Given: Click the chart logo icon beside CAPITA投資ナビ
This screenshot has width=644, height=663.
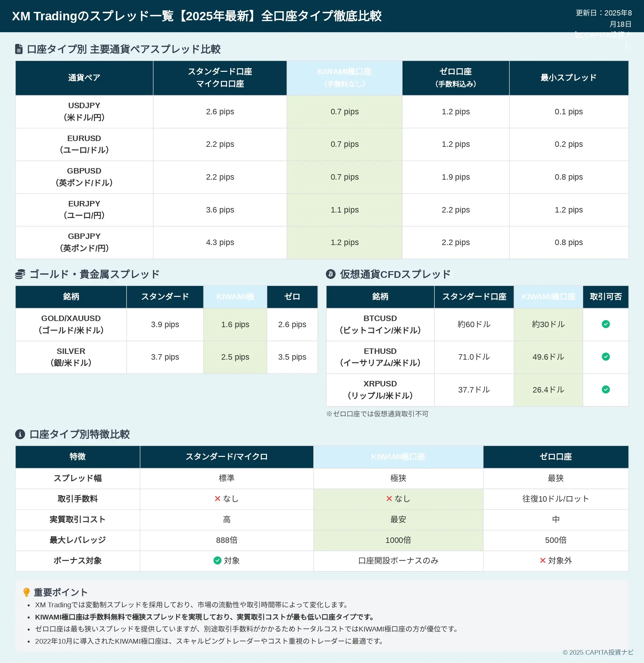Looking at the screenshot, I should click(x=579, y=34).
